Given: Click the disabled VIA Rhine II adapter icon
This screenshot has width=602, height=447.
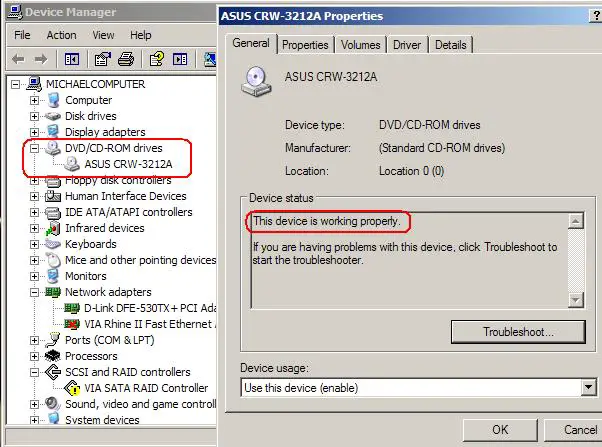Looking at the screenshot, I should pos(72,324).
